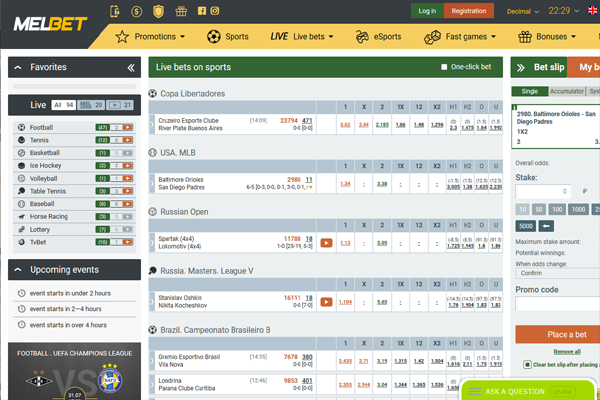Open the Russian Open volleyball league icon
Viewport: 600px width, 400px height.
click(x=153, y=211)
